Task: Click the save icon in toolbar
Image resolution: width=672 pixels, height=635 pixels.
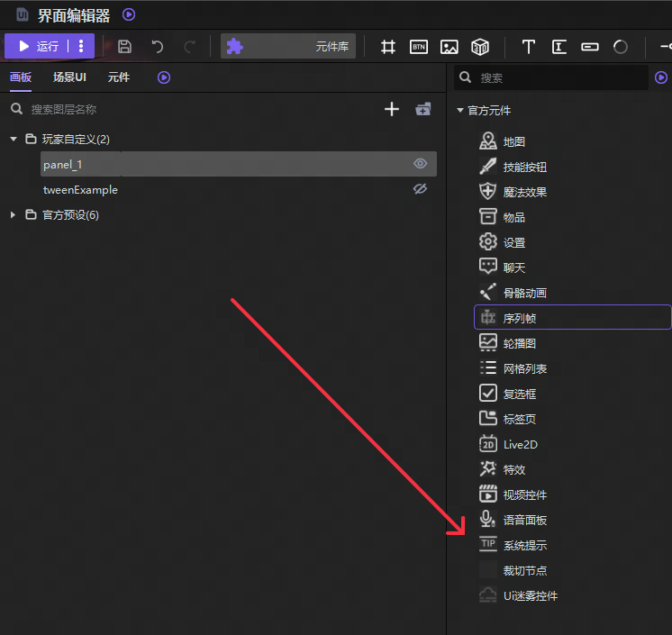Action: tap(125, 47)
